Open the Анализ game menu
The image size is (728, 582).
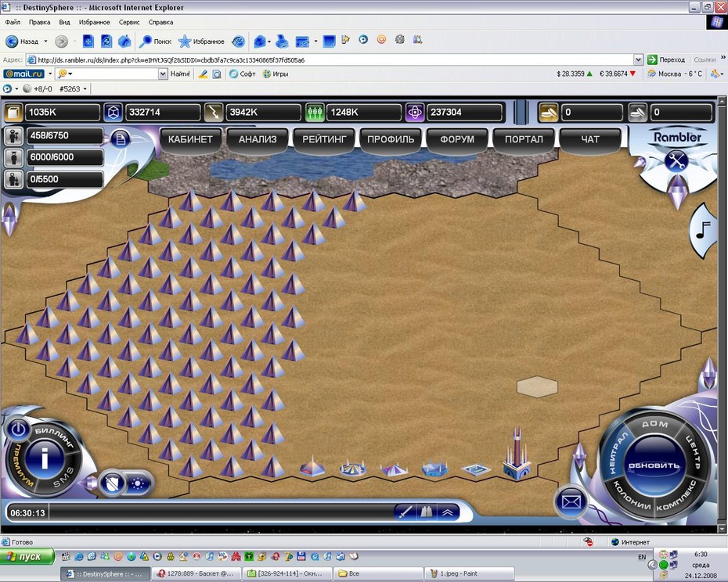point(258,139)
